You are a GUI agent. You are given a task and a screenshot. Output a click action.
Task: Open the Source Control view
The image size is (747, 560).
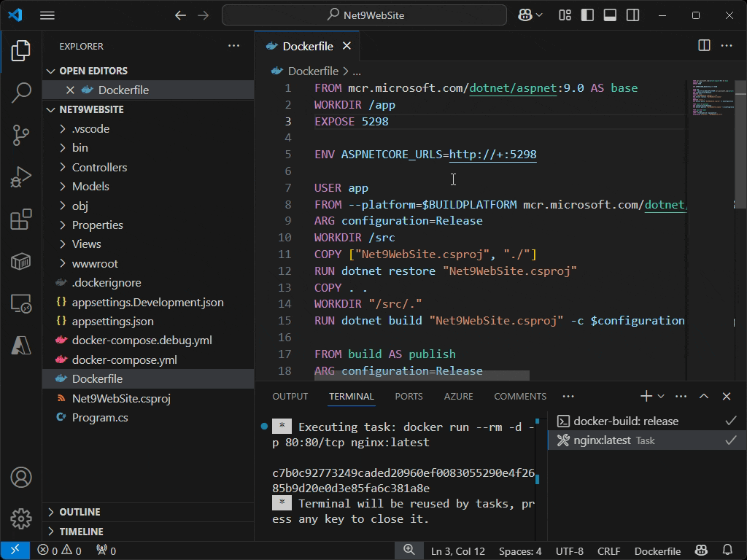20,135
